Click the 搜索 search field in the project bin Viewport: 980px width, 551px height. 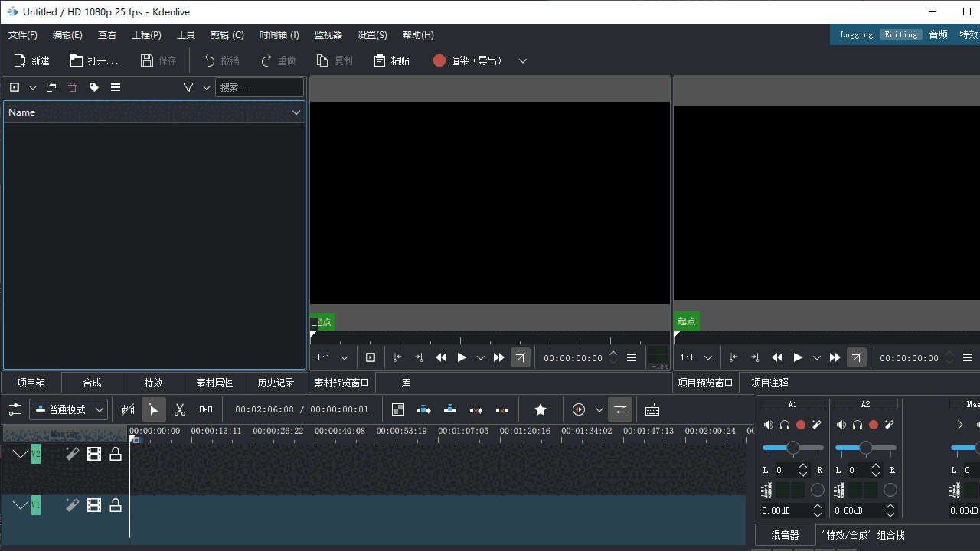[259, 87]
